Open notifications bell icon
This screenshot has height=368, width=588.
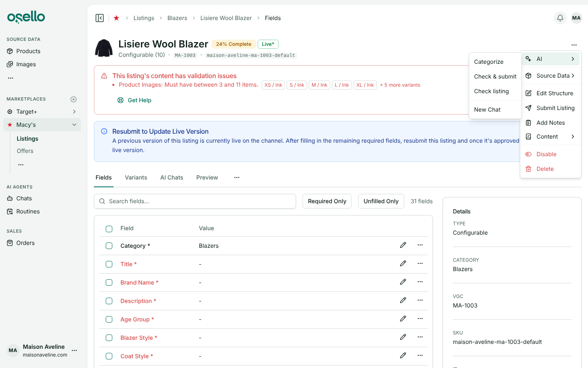[x=560, y=18]
